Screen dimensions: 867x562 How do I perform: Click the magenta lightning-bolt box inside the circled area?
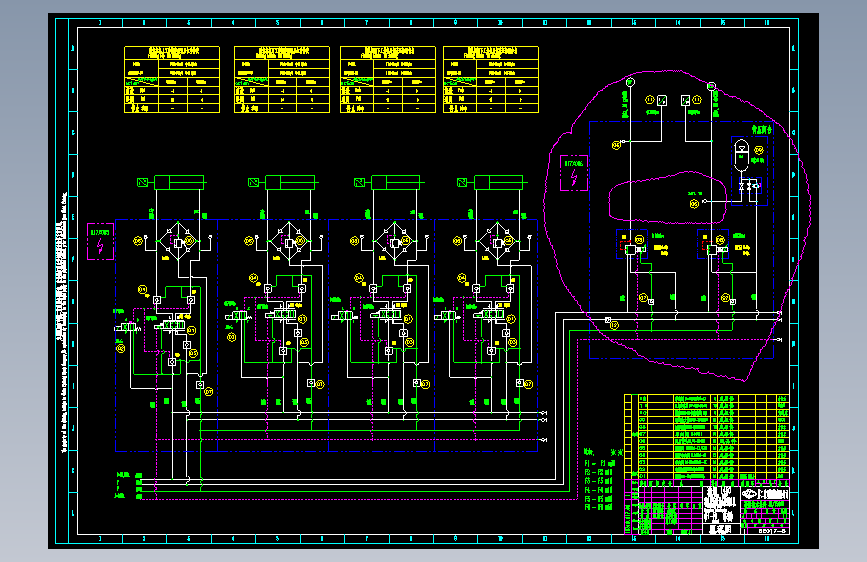coord(574,173)
